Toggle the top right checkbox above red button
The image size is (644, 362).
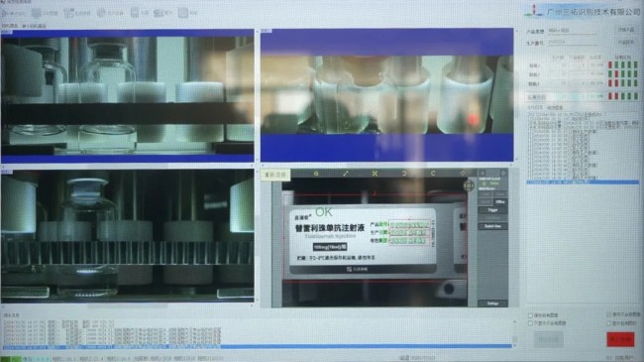point(608,314)
